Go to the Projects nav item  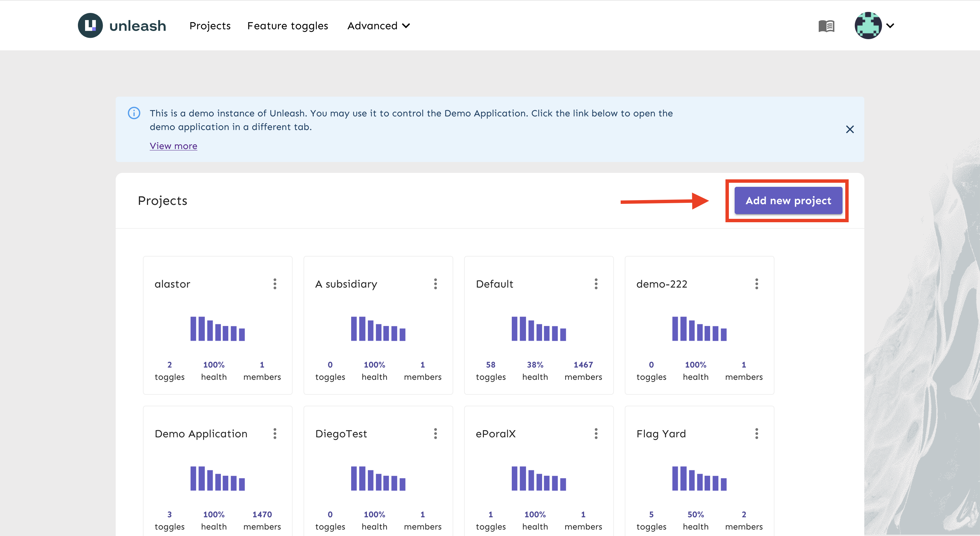(x=210, y=26)
